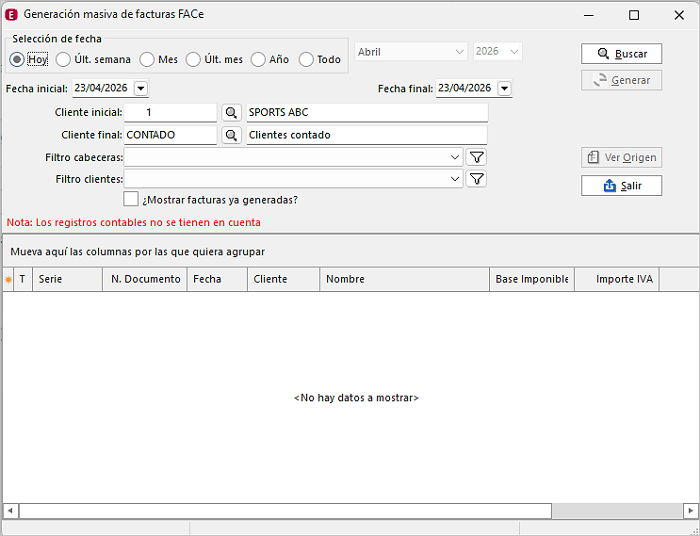Image resolution: width=700 pixels, height=536 pixels.
Task: Select the Hoy date radio button
Action: pos(17,59)
